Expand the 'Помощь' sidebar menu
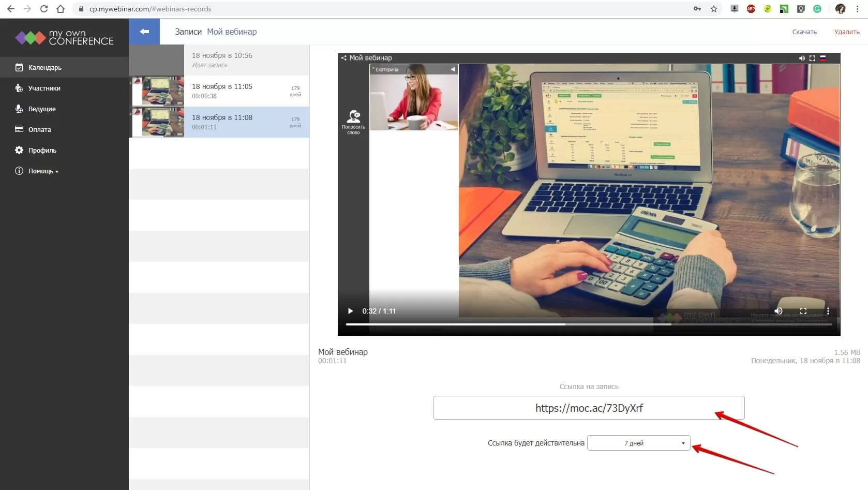The width and height of the screenshot is (868, 490). [x=43, y=171]
